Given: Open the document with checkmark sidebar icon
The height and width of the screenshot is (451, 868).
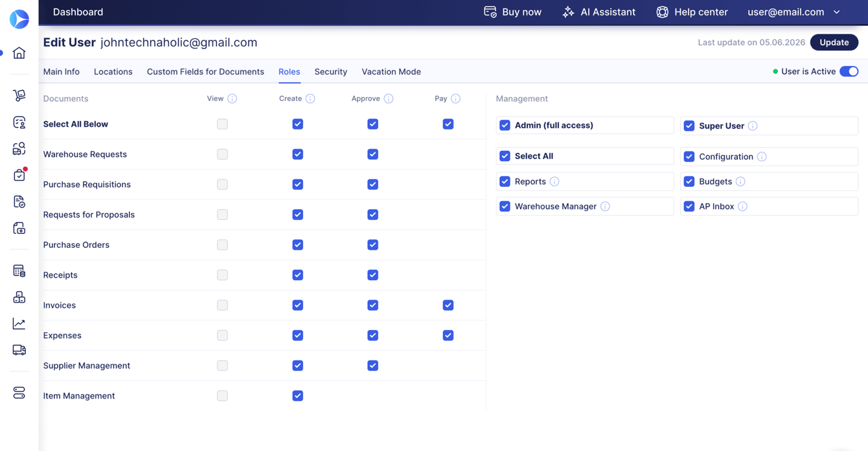Looking at the screenshot, I should click(x=19, y=201).
